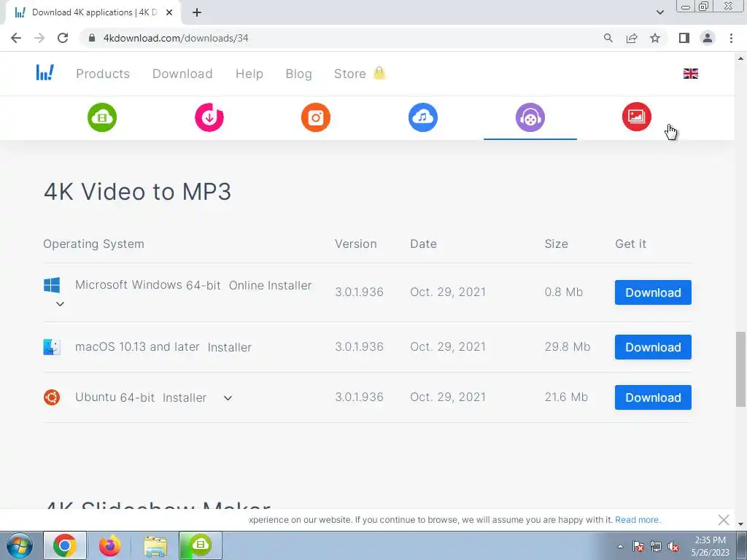Select the blue music cloud 4K Tokkit icon
The height and width of the screenshot is (560, 747).
coord(423,117)
